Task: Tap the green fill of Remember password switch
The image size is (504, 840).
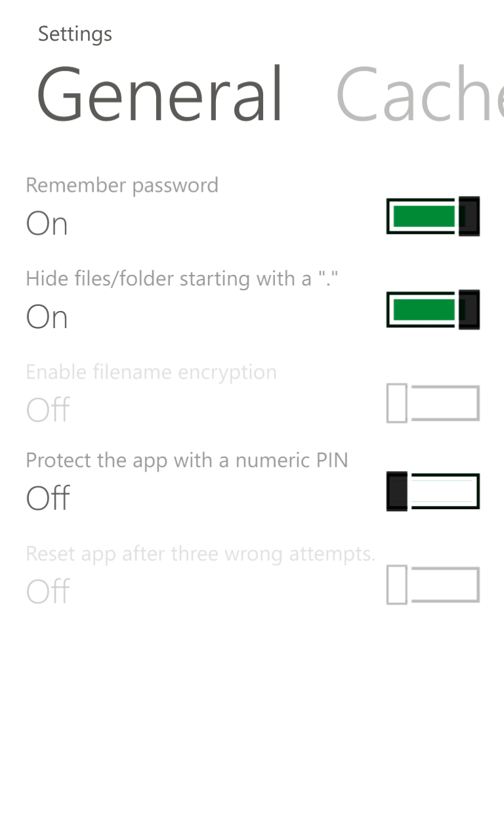Action: pos(424,216)
